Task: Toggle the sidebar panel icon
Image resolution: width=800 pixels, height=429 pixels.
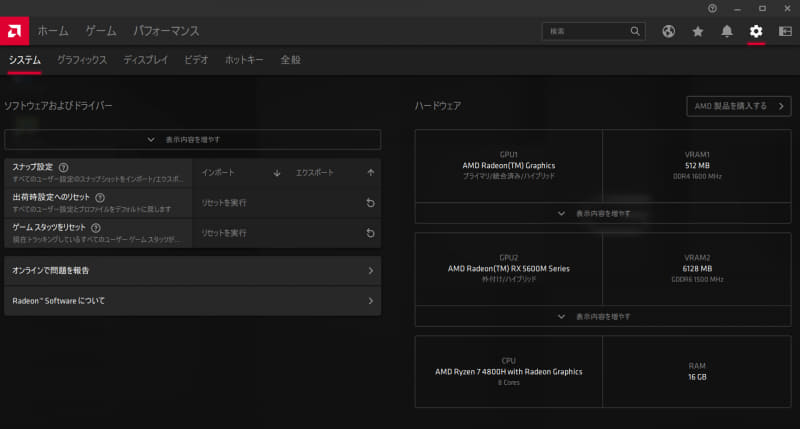Action: [x=785, y=31]
